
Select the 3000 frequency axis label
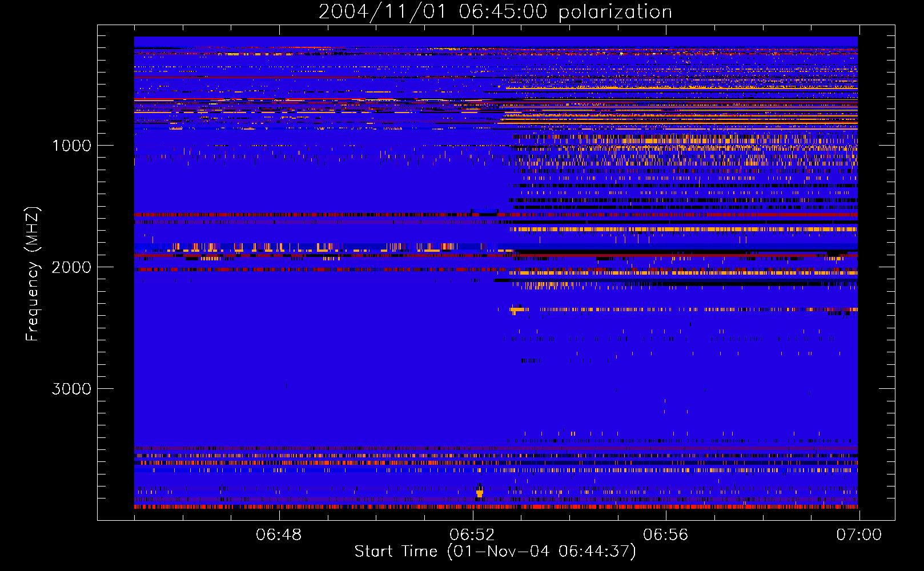coord(71,389)
